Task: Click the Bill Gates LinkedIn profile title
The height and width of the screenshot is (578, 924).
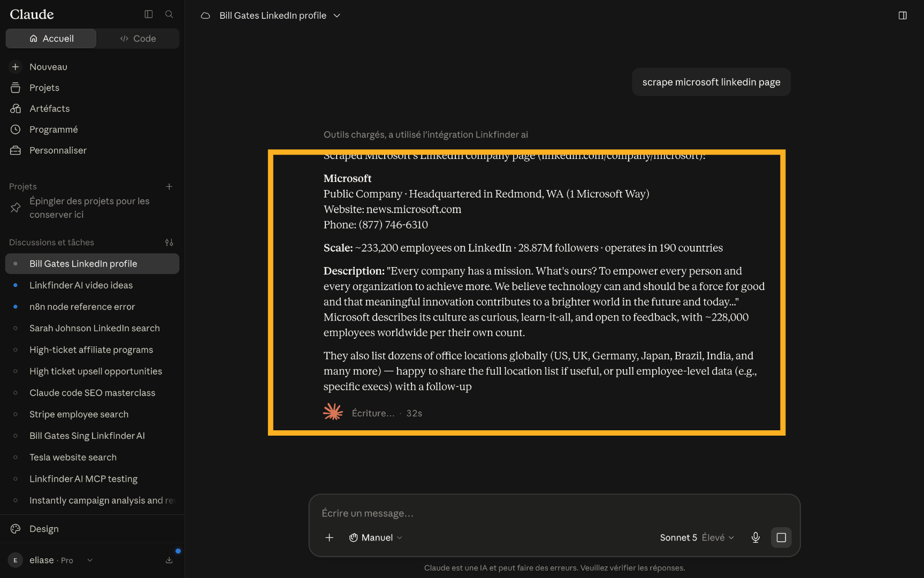Action: pyautogui.click(x=273, y=16)
